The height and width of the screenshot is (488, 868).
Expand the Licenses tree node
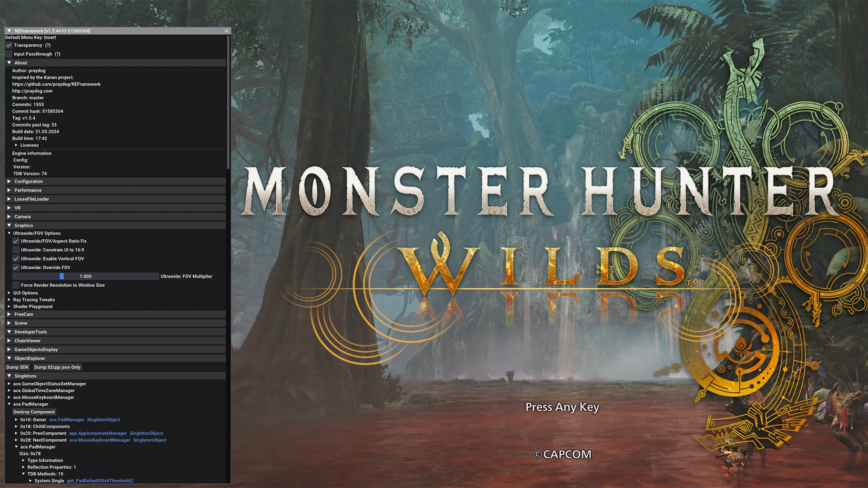(x=29, y=145)
